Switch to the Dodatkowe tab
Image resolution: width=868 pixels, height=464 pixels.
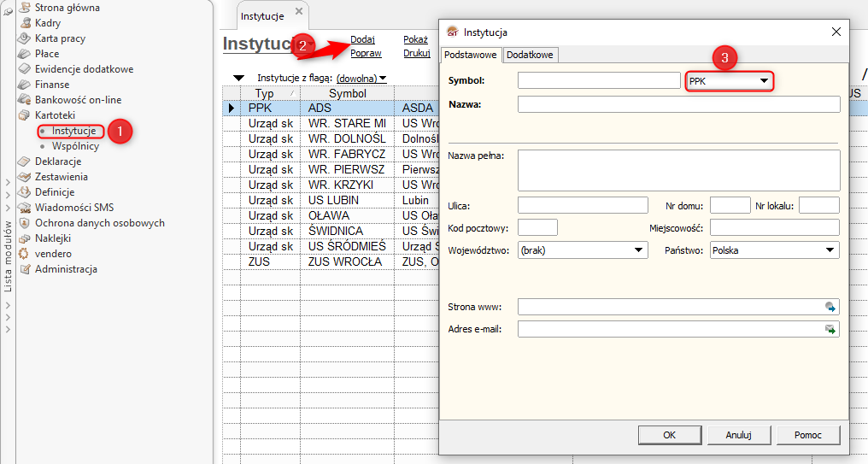(x=530, y=55)
